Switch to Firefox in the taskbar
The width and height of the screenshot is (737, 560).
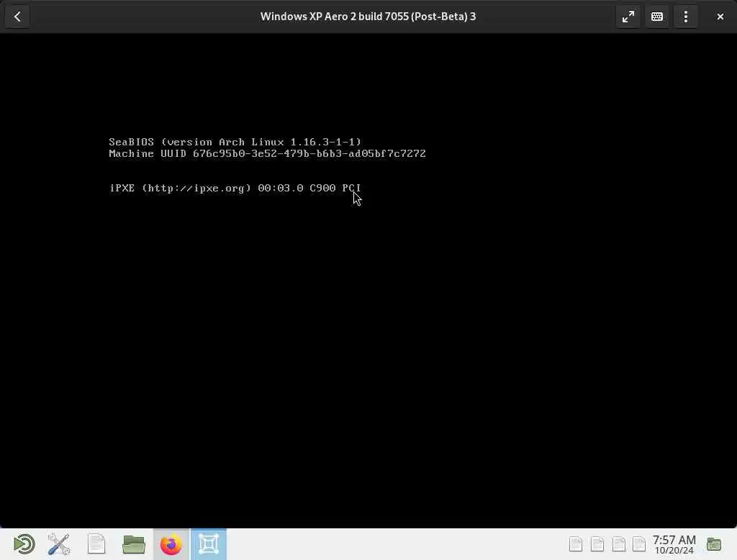(x=171, y=544)
